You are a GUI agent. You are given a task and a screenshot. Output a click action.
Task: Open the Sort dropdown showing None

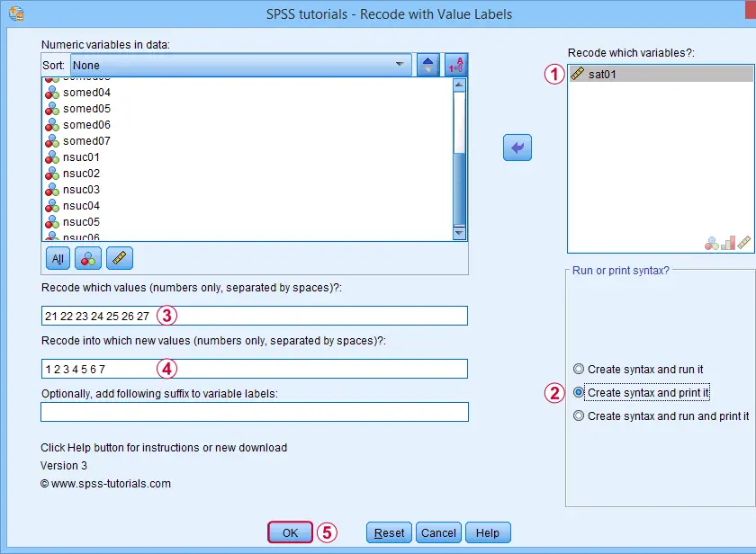click(x=241, y=65)
